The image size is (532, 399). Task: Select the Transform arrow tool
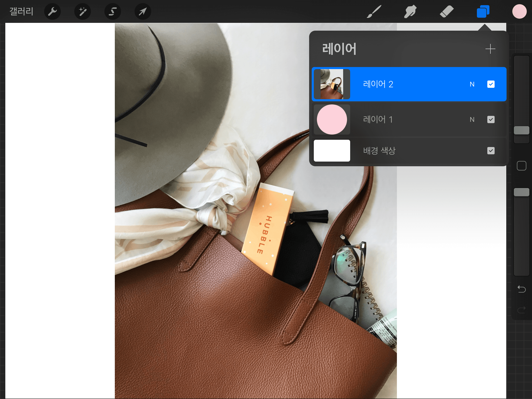143,11
